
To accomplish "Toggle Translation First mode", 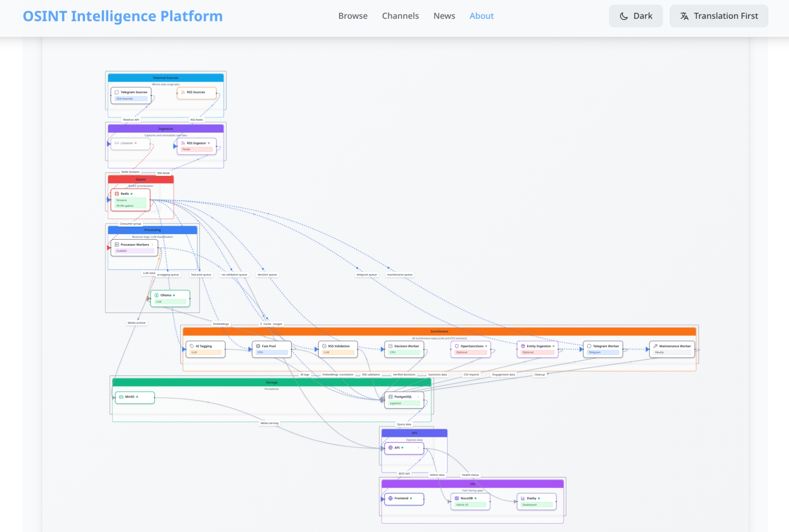I will click(x=719, y=16).
